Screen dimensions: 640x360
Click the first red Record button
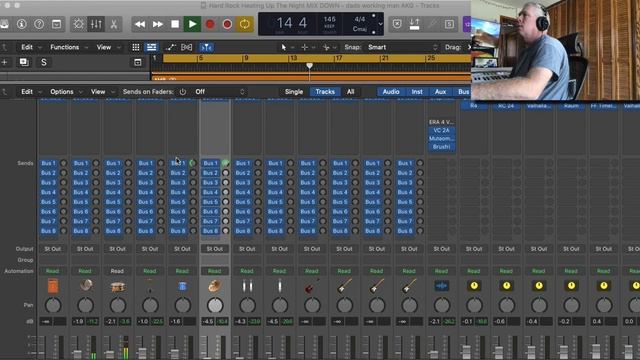(210, 24)
